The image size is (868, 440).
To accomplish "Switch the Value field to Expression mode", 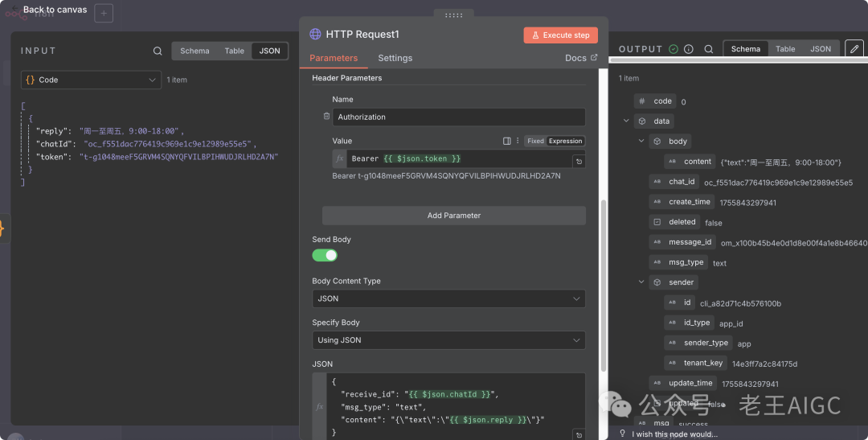I will [565, 141].
